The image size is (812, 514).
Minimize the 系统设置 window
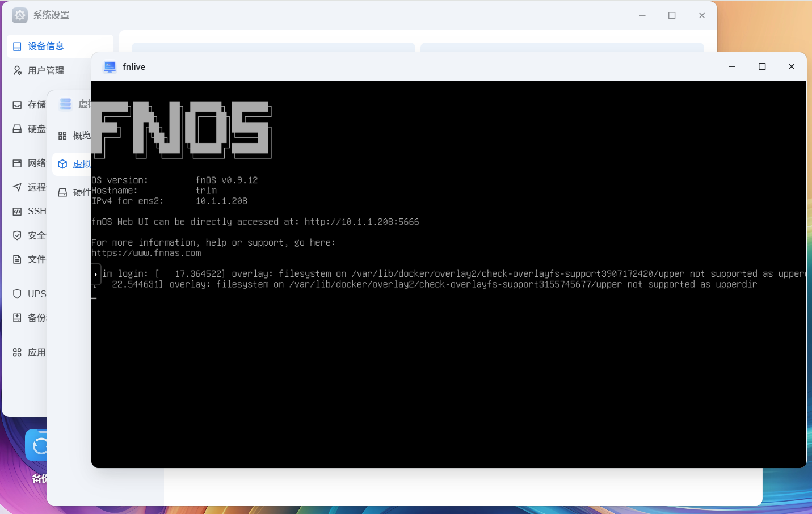(642, 15)
